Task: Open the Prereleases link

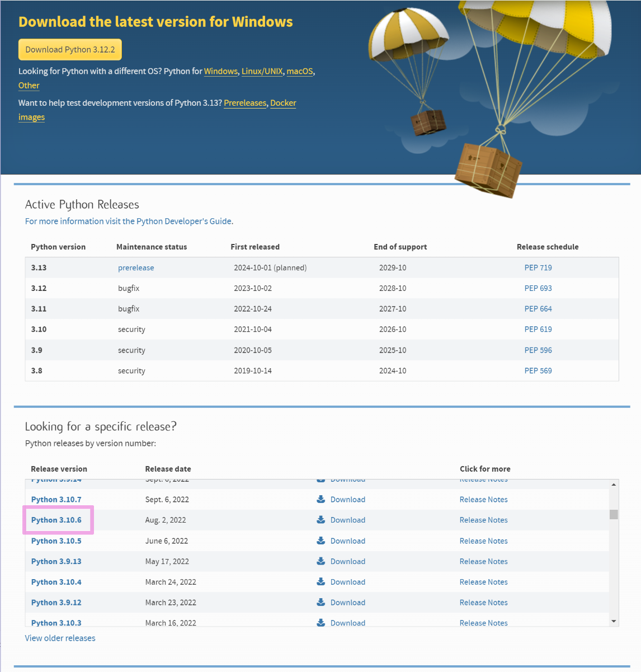Action: [245, 103]
